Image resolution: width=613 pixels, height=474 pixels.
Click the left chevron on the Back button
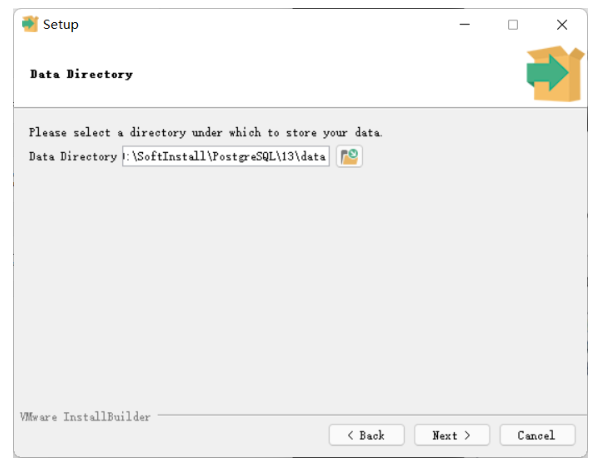[x=350, y=435]
